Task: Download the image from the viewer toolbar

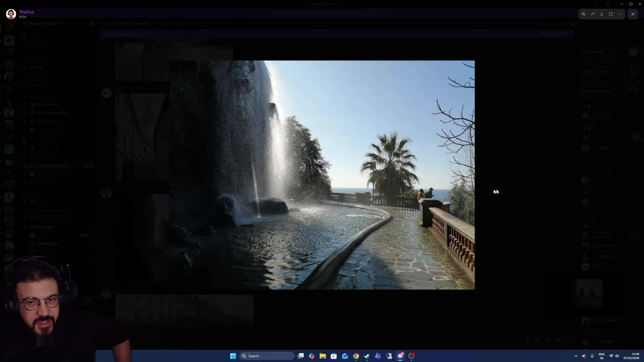Action: (x=602, y=14)
